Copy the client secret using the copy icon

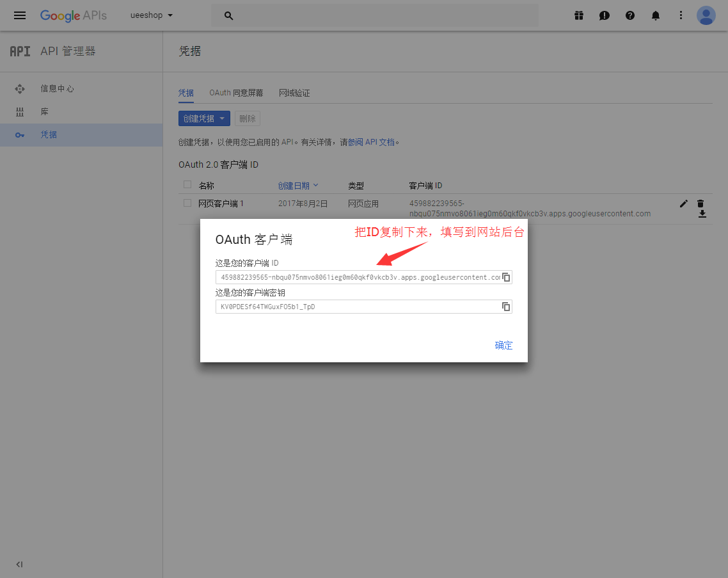pos(506,307)
